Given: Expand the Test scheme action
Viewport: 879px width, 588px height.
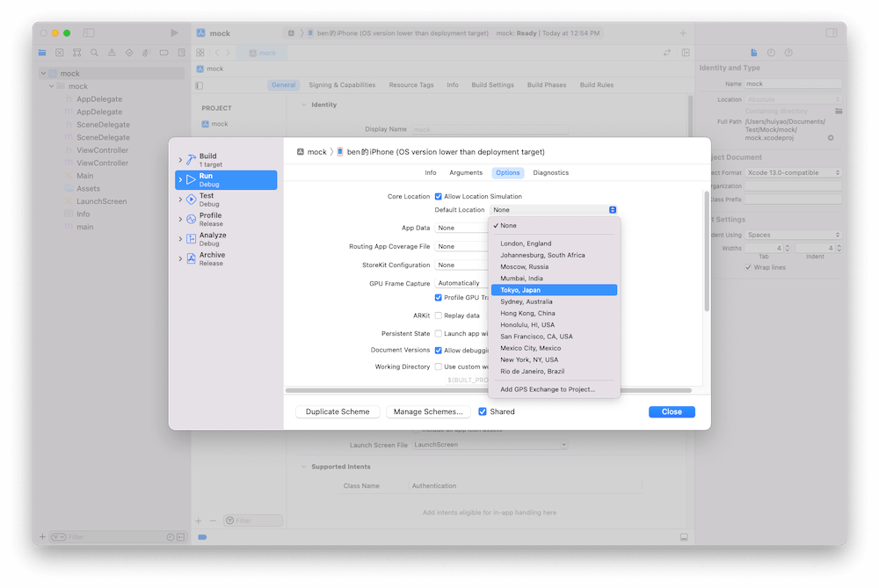Looking at the screenshot, I should pos(180,200).
